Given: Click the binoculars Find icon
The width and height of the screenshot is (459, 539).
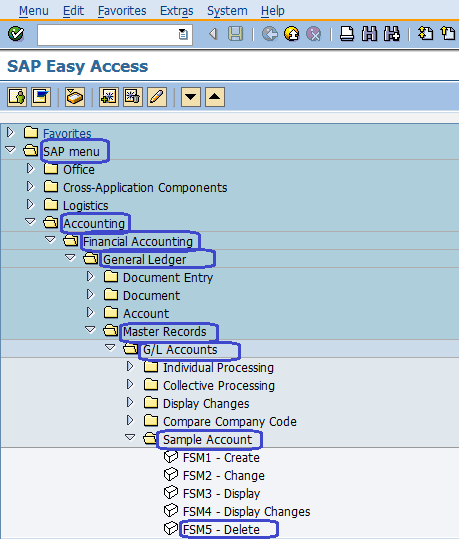Looking at the screenshot, I should (x=370, y=34).
